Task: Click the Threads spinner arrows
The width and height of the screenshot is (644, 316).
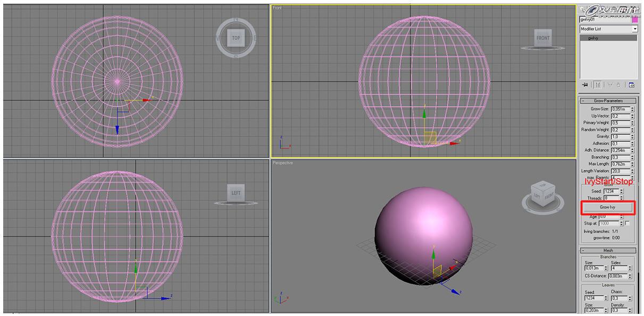Action: pyautogui.click(x=622, y=198)
